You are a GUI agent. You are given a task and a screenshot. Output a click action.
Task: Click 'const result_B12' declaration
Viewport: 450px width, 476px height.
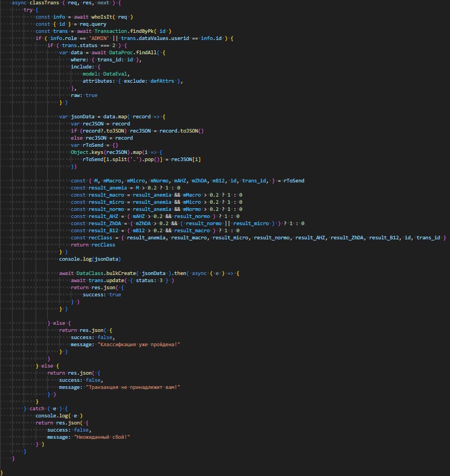(x=94, y=231)
